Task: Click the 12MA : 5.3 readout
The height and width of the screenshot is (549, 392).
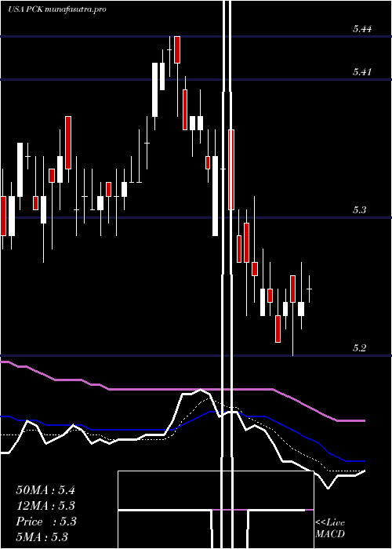Action: (x=45, y=506)
